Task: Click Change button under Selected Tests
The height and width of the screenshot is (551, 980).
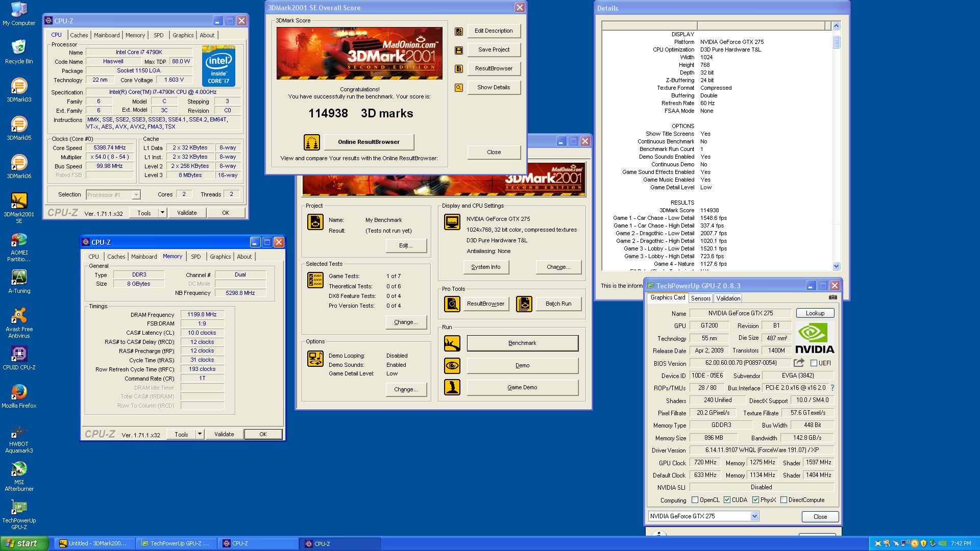Action: point(406,322)
